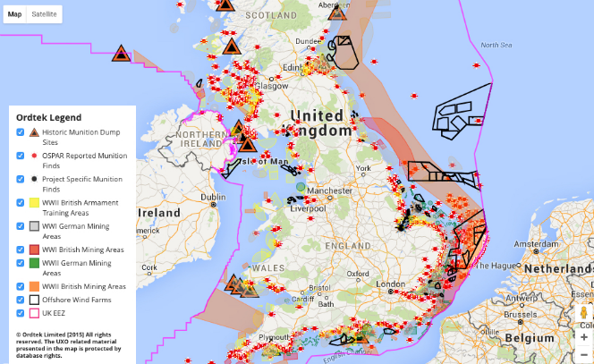Viewport: 594px width, 364px height.
Task: Click the munition dump triangle north of Dundee
Action: click(x=337, y=12)
